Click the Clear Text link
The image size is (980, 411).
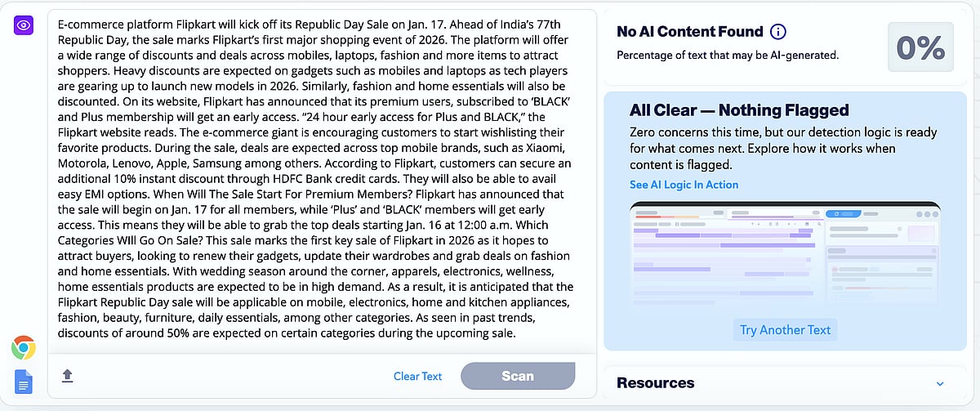pyautogui.click(x=417, y=376)
